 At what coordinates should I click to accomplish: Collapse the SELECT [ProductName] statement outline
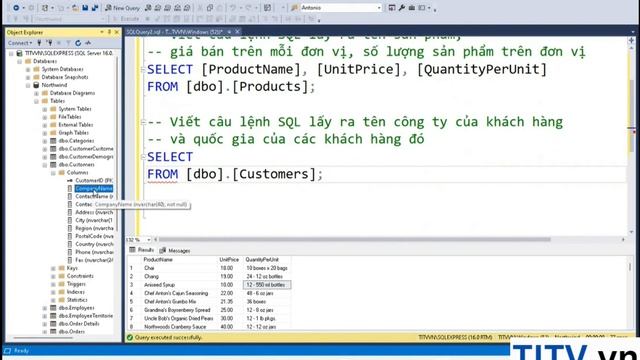[142, 70]
